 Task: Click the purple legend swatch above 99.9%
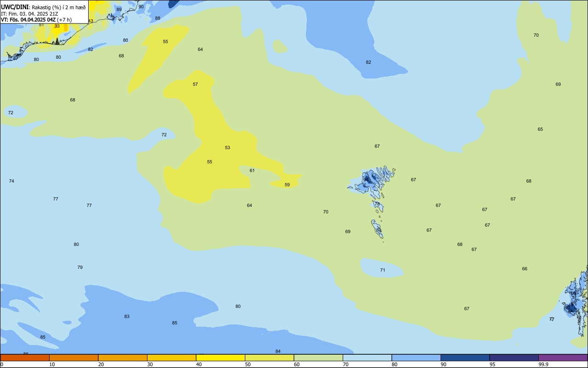(x=563, y=357)
